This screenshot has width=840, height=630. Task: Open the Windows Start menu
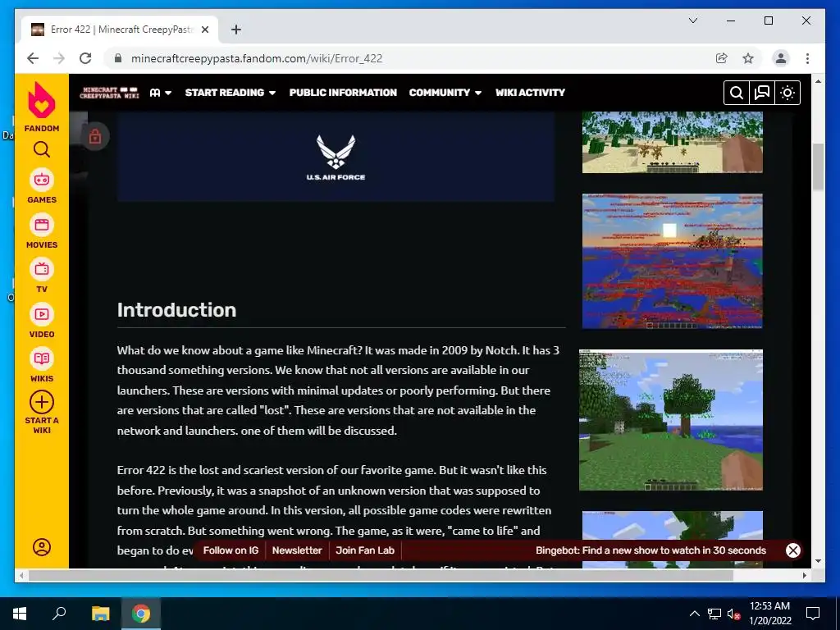click(20, 614)
